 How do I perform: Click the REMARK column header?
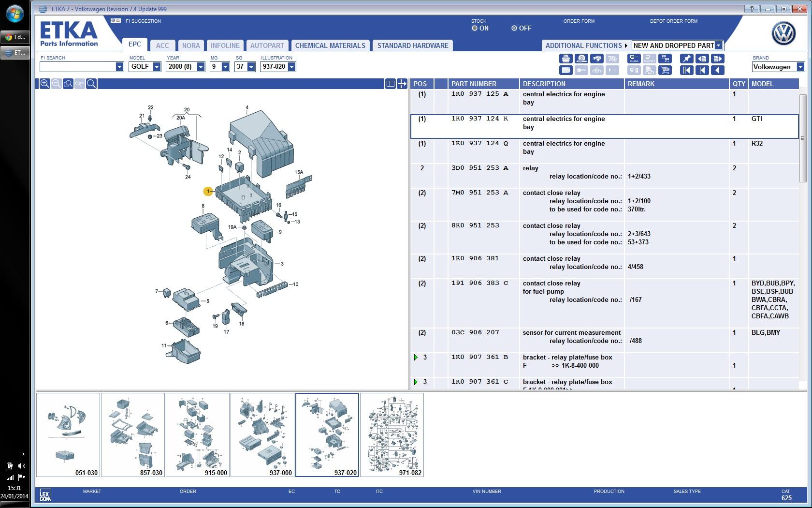[x=677, y=84]
